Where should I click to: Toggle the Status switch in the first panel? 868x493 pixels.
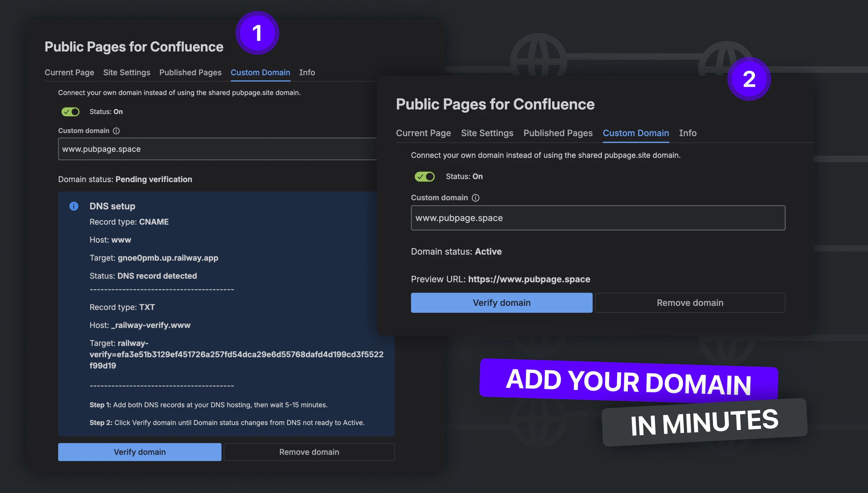pyautogui.click(x=70, y=112)
